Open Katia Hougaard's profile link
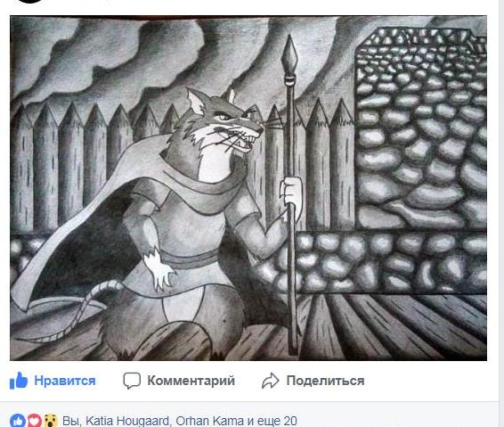Viewport: 504px width, 427px height. click(x=127, y=421)
